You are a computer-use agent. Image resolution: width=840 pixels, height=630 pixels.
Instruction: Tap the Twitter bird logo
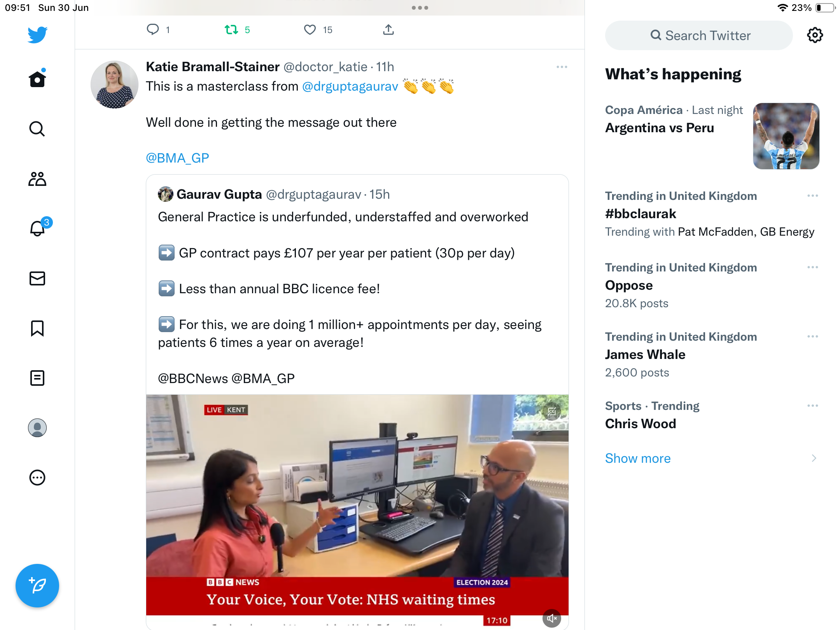click(x=37, y=35)
